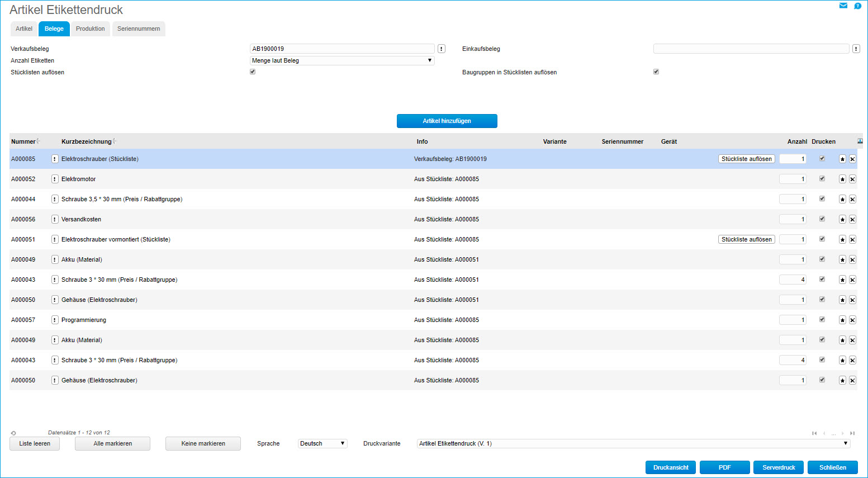Click the info icon next to Einkaufsbeleg field

click(x=856, y=49)
